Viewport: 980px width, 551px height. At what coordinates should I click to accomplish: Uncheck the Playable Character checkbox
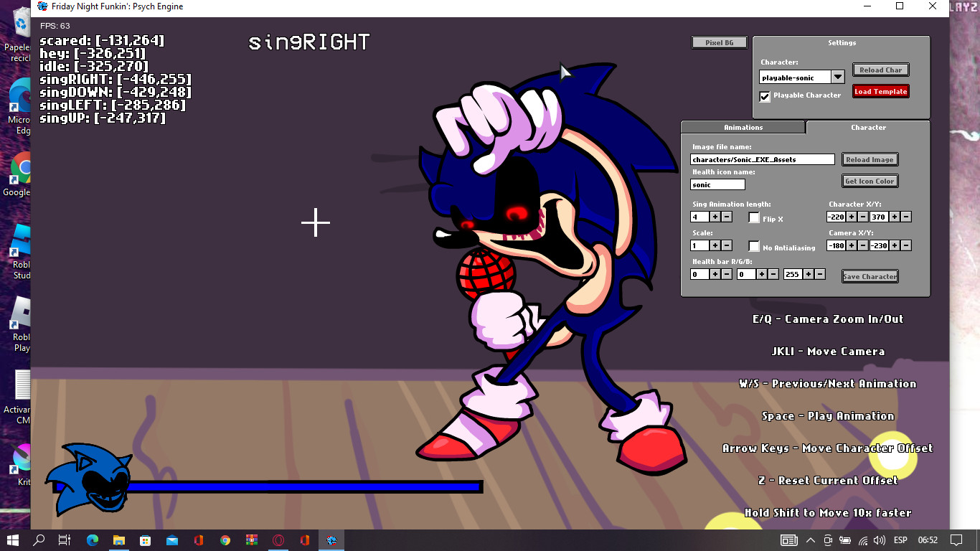tap(765, 96)
